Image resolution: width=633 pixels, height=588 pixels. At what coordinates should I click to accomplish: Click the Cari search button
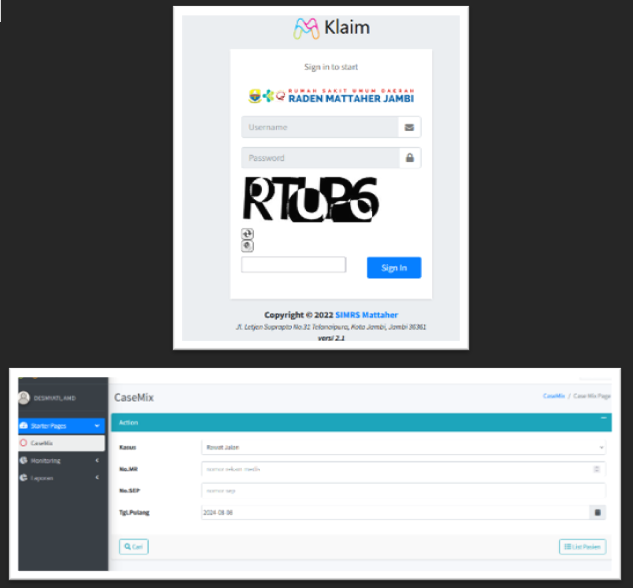(133, 547)
